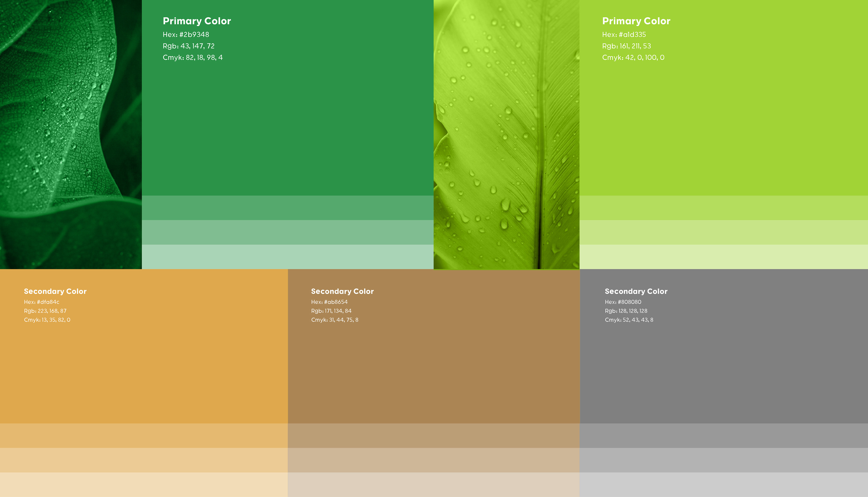Click the lightest orange tint strip
The width and height of the screenshot is (868, 497).
(143, 485)
